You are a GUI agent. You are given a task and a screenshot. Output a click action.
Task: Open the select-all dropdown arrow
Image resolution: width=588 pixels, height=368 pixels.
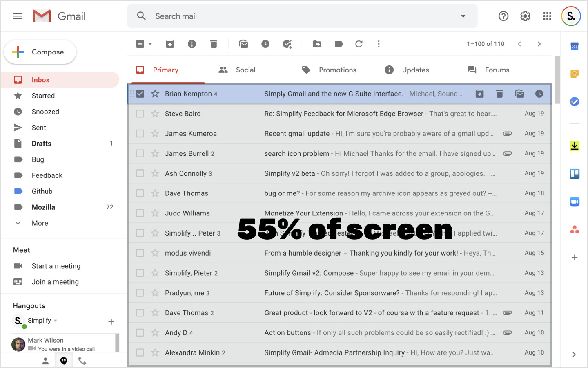pyautogui.click(x=150, y=44)
